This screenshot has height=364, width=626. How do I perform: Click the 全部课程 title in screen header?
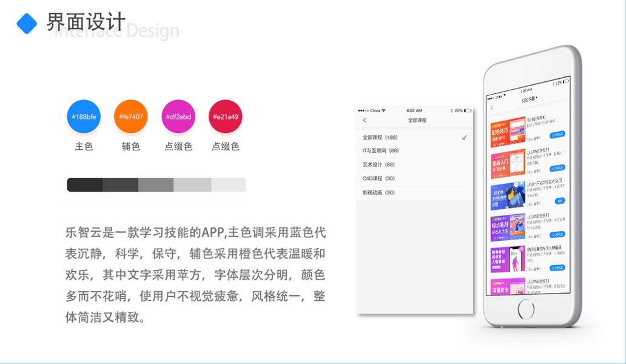point(417,120)
